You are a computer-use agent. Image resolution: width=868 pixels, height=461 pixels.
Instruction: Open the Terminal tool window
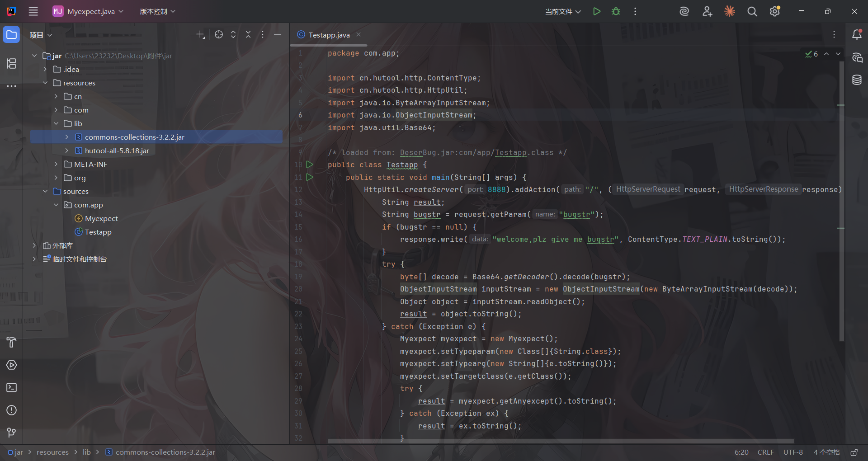click(x=11, y=388)
